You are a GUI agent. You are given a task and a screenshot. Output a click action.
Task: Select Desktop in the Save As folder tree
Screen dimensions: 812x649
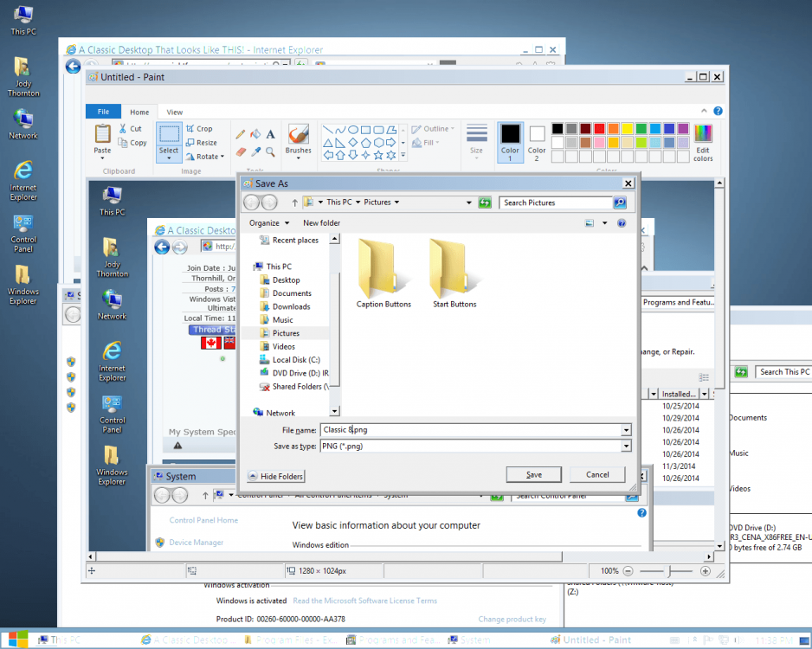pyautogui.click(x=286, y=280)
